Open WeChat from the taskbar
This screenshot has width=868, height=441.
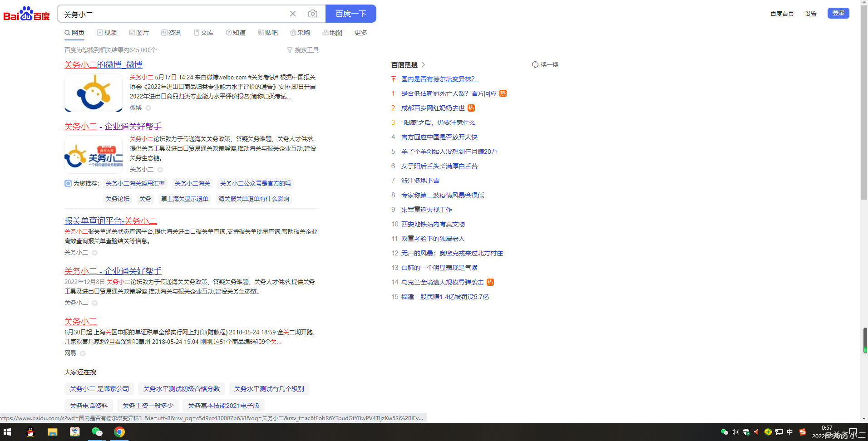[97, 432]
